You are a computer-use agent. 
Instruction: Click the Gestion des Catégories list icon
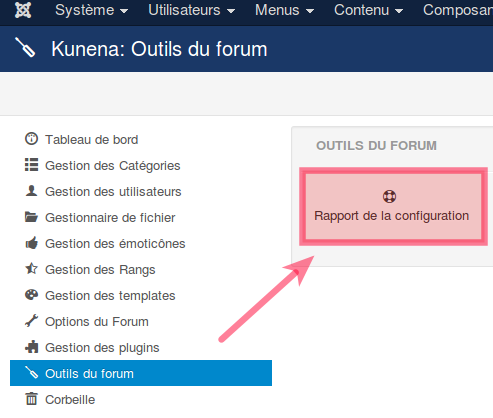(31, 165)
